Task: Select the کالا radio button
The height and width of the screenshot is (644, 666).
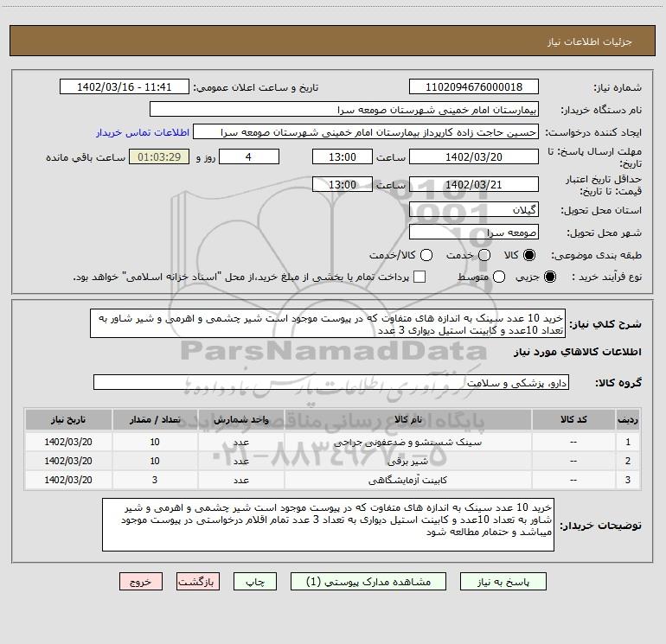Action: [529, 255]
